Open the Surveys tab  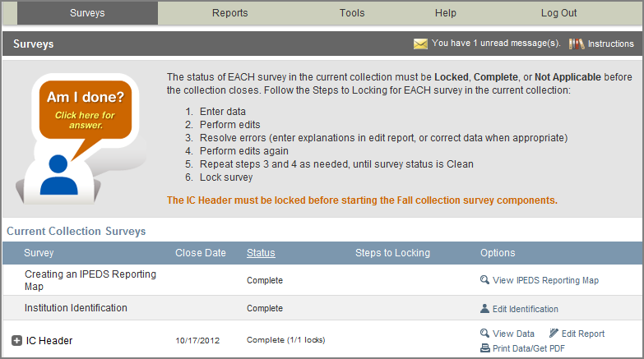tap(87, 13)
